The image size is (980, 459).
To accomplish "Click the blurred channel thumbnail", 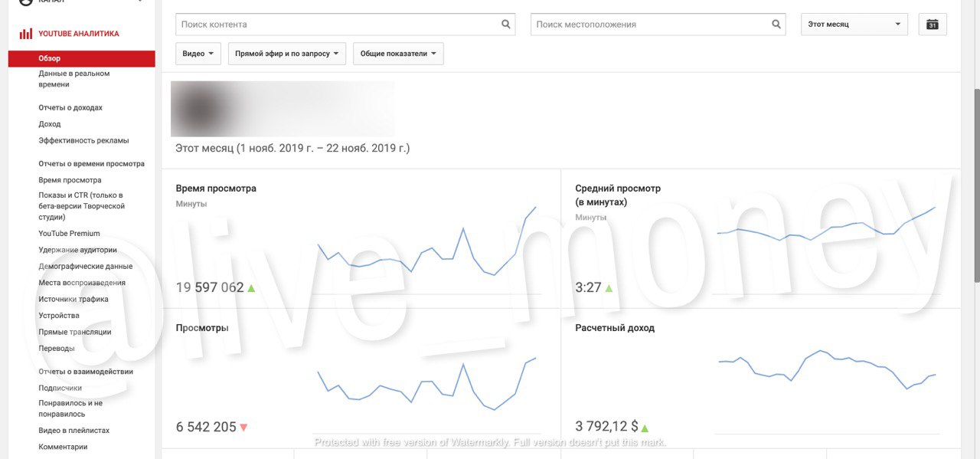I will 283,109.
